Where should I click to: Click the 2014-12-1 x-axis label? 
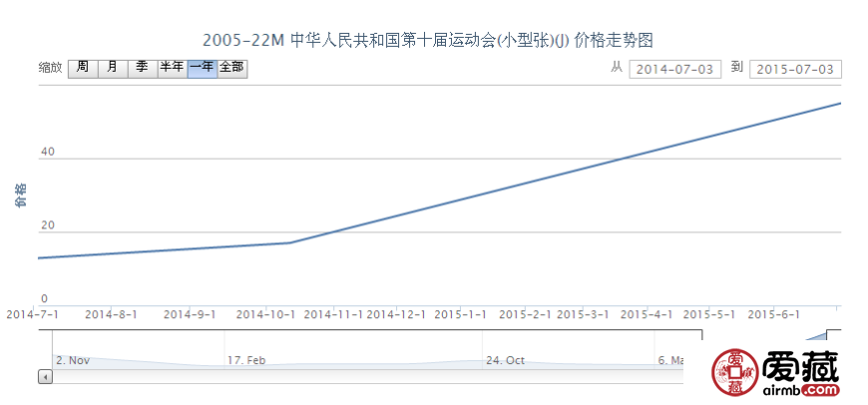396,314
